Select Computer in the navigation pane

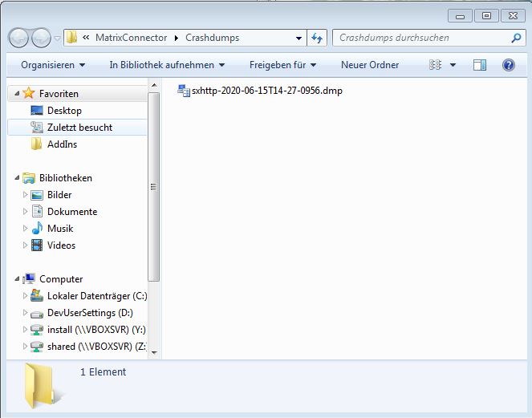(61, 279)
